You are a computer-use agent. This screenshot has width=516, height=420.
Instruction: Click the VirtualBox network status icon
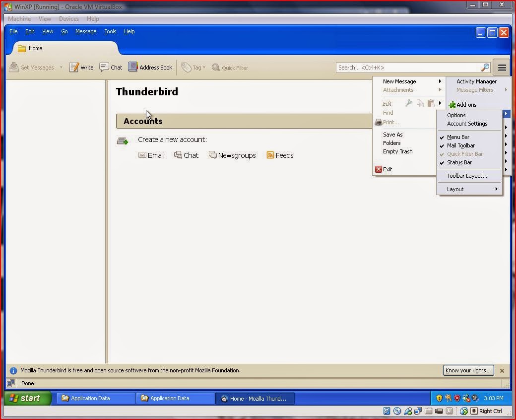(418, 411)
